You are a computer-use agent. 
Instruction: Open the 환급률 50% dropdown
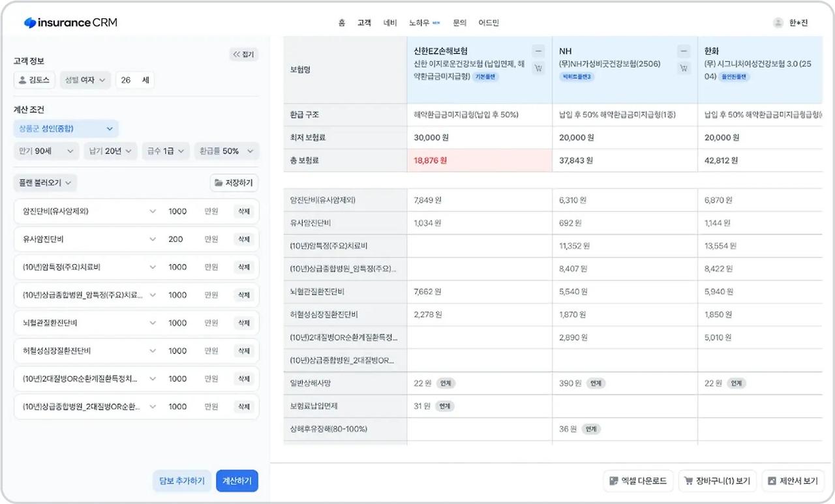click(x=226, y=151)
